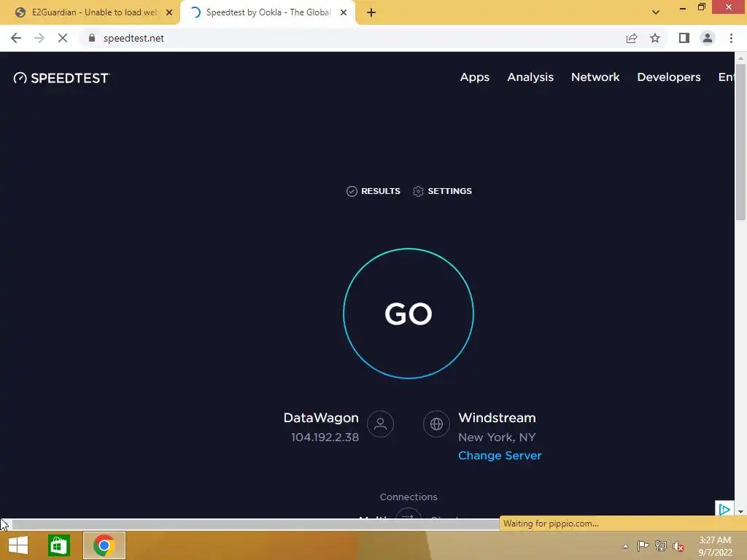
Task: Click the address bar showing speedtest.net
Action: click(352, 38)
